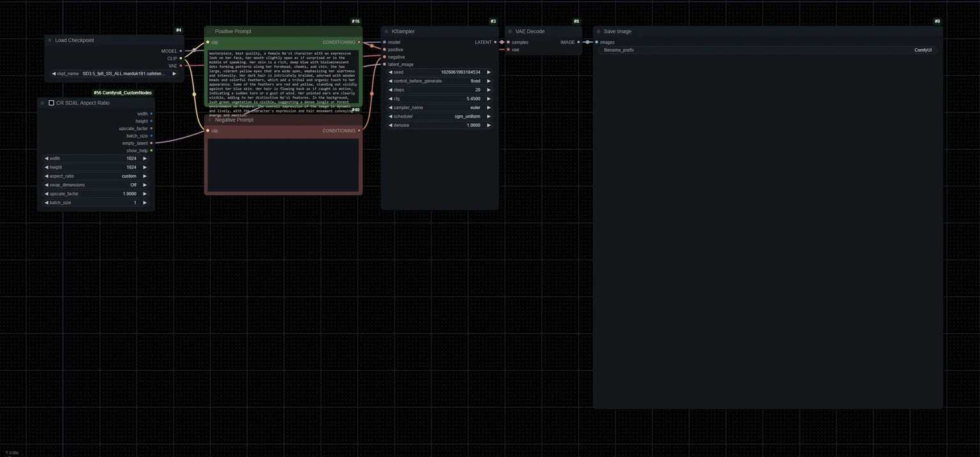Click the images input socket on Save Image
This screenshot has height=457, width=980.
(597, 42)
